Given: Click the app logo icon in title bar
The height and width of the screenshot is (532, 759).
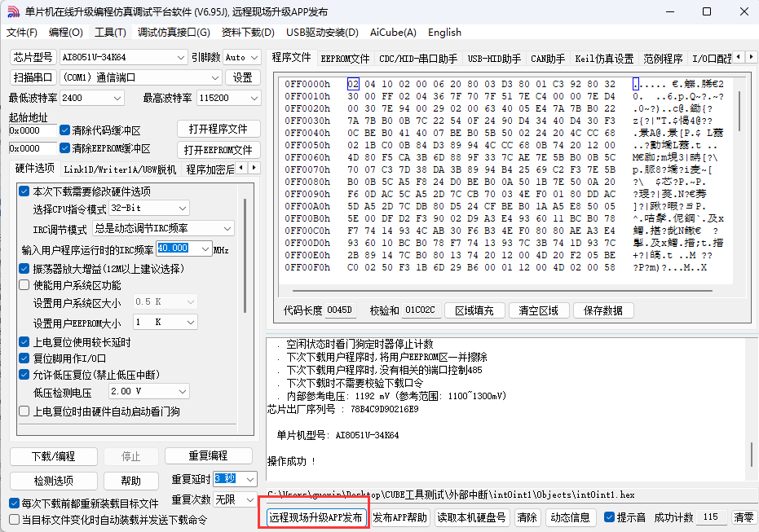Looking at the screenshot, I should tap(14, 11).
